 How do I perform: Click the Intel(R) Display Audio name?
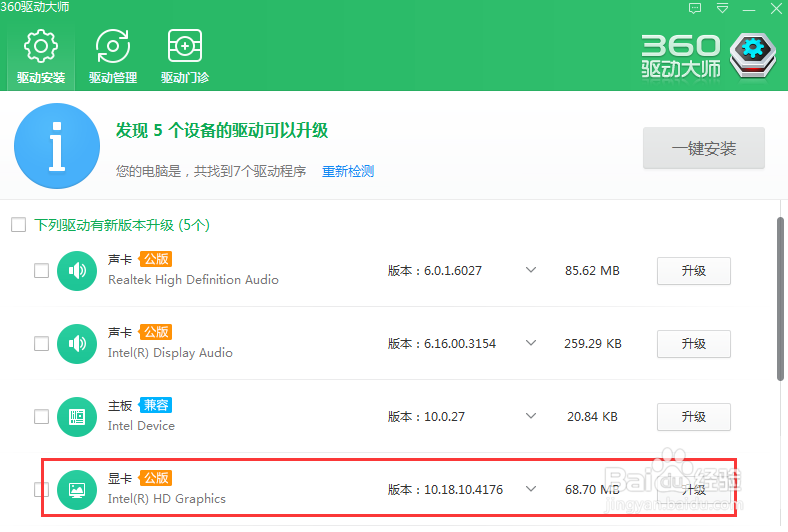[170, 353]
